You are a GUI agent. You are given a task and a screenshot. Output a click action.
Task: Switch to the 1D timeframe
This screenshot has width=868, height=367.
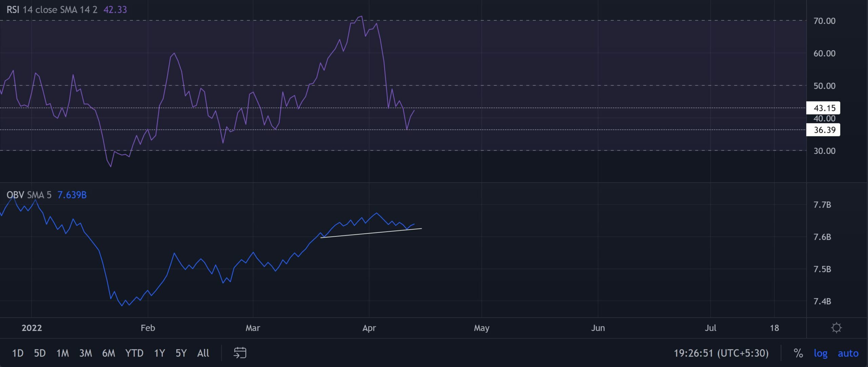coord(18,353)
